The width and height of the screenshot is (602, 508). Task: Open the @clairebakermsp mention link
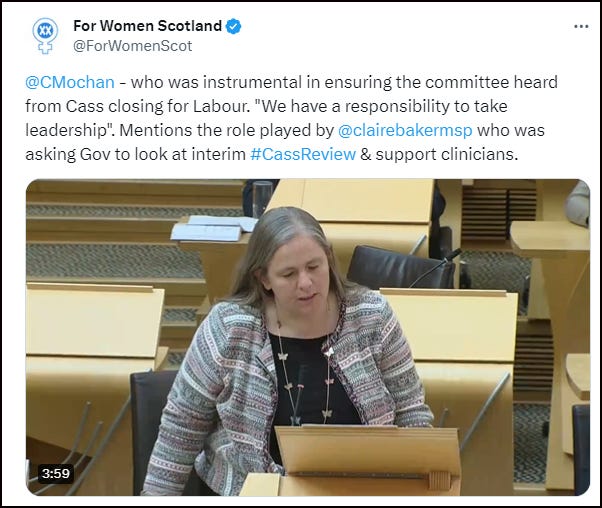coord(405,130)
